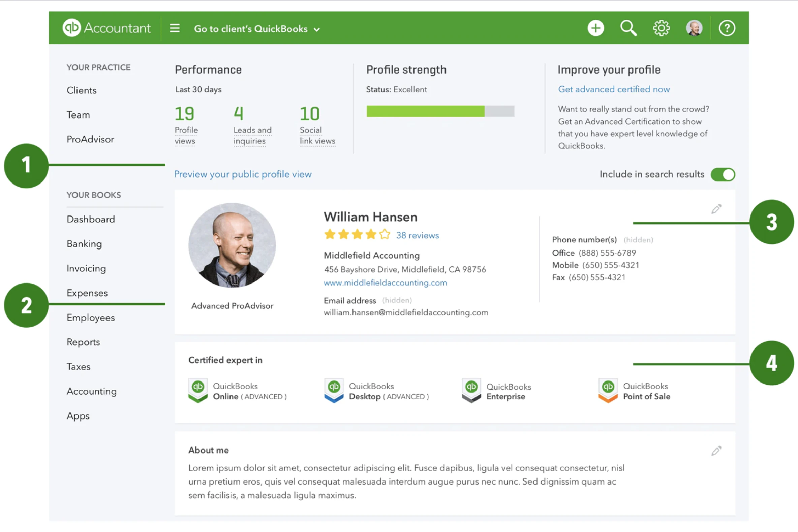Select Invoicing from the sidebar
Image resolution: width=798 pixels, height=532 pixels.
[86, 268]
